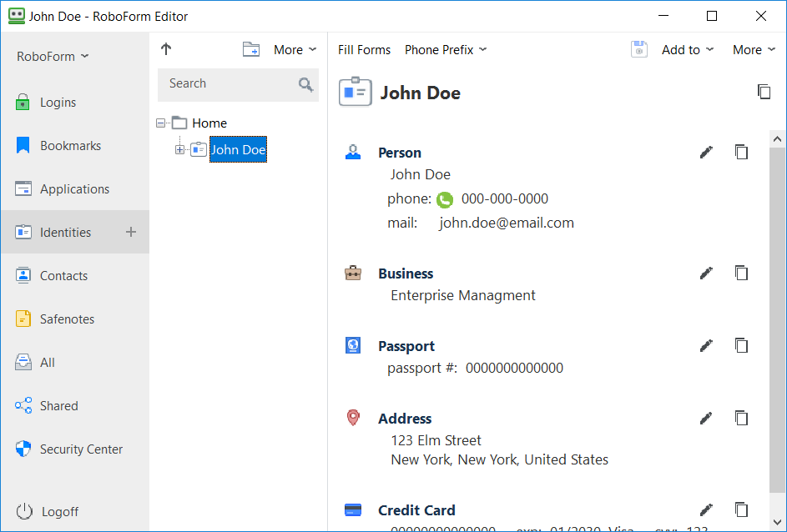Open the RoboForm dropdown menu
The height and width of the screenshot is (532, 787).
click(x=53, y=56)
